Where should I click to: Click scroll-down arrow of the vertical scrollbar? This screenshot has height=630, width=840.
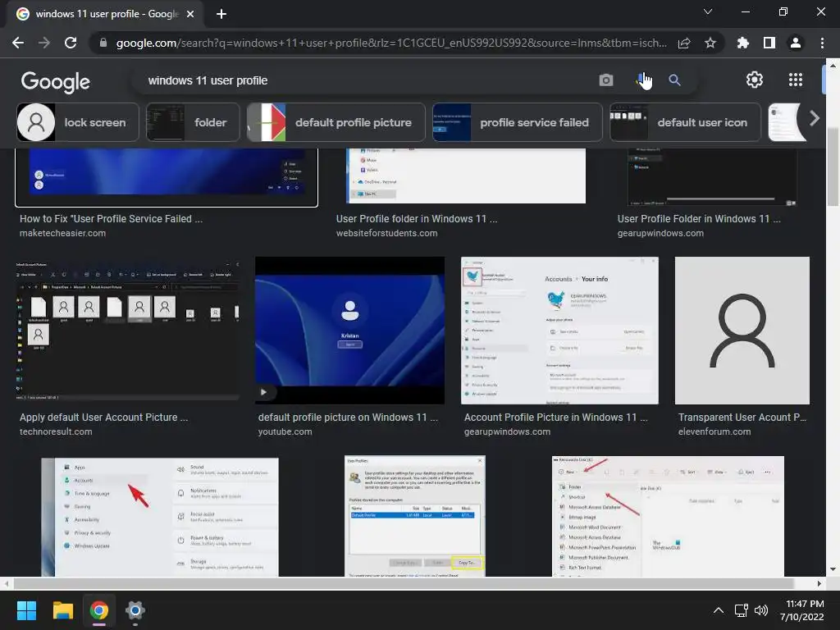click(x=833, y=569)
